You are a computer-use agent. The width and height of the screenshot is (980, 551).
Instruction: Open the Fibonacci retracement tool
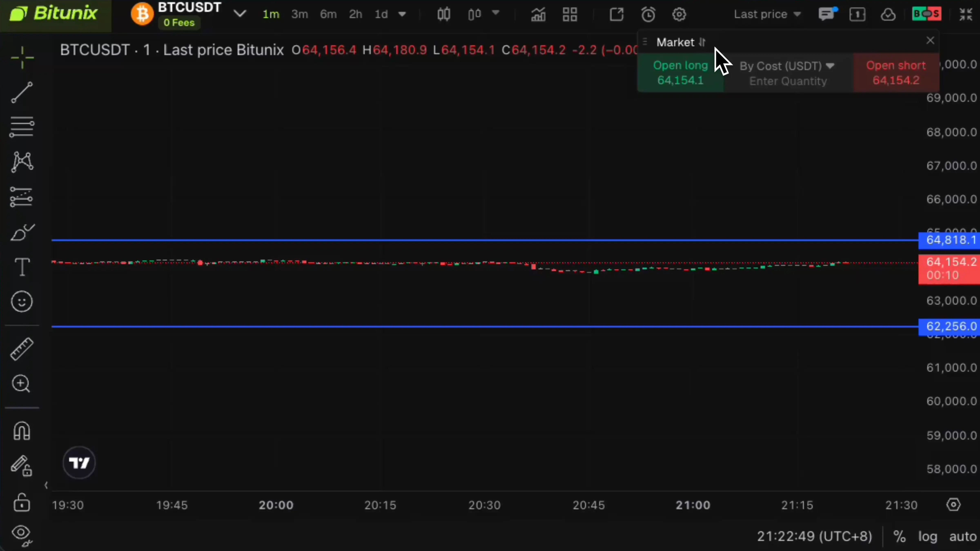click(22, 127)
